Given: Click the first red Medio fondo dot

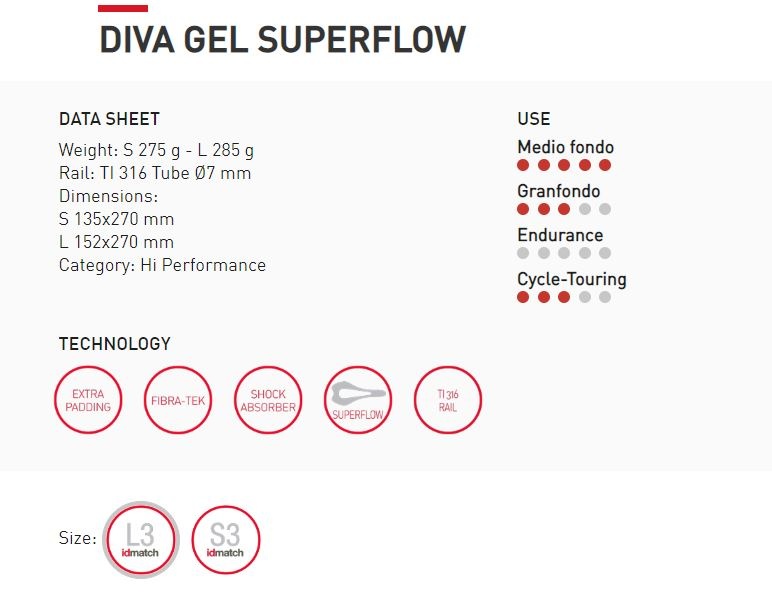Looking at the screenshot, I should (x=523, y=165).
